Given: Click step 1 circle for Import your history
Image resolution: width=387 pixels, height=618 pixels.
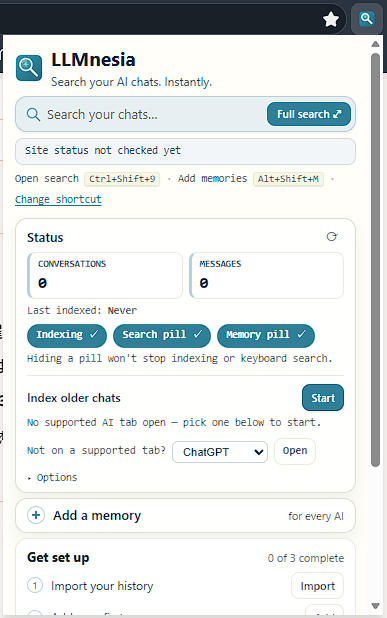Looking at the screenshot, I should click(35, 586).
